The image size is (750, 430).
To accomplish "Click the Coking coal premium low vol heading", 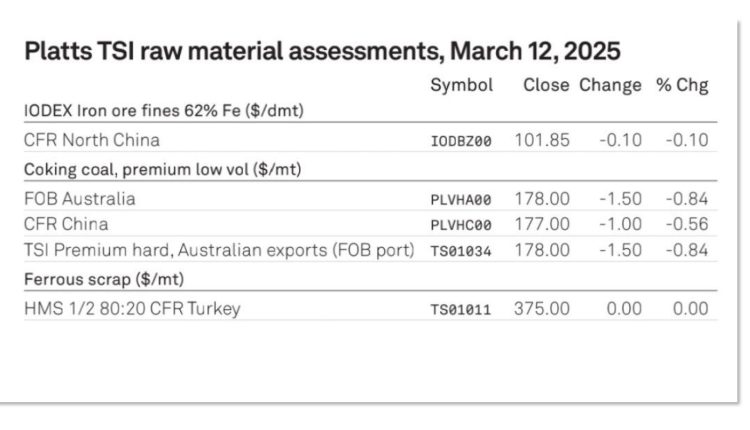I will pos(163,170).
